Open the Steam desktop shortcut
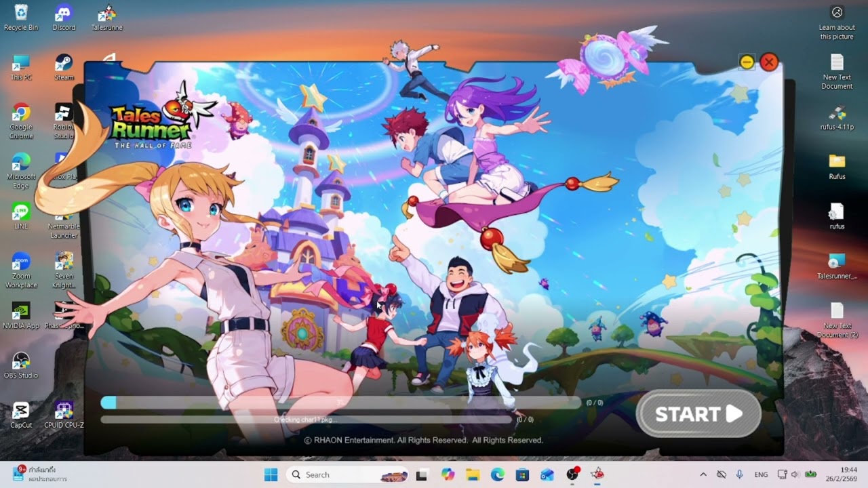 click(x=64, y=68)
